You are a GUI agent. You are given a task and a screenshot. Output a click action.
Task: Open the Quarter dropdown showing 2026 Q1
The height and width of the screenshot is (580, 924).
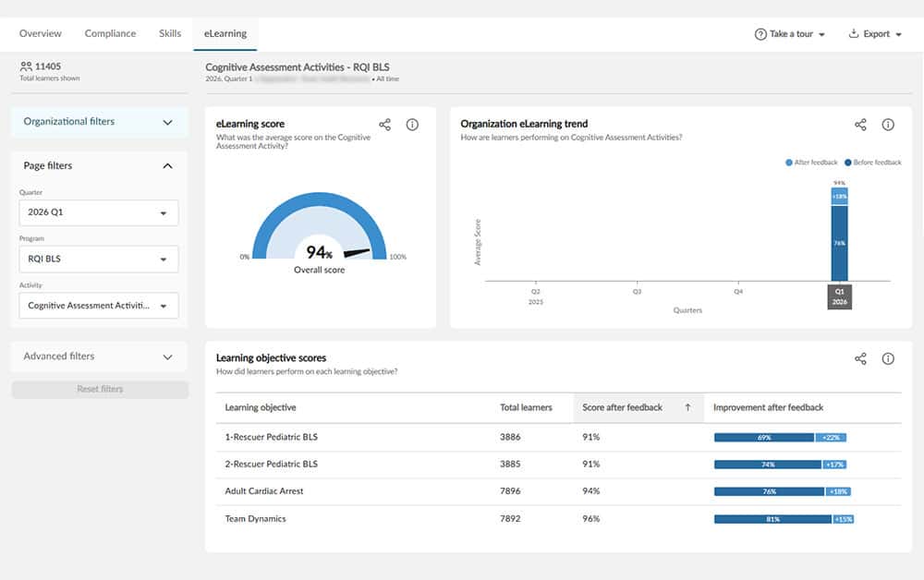coord(99,212)
